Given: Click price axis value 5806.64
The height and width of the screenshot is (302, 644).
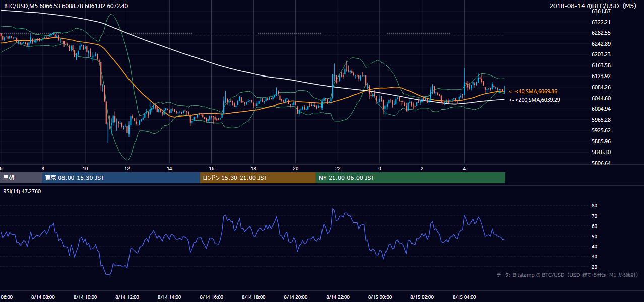Looking at the screenshot, I should pos(601,163).
